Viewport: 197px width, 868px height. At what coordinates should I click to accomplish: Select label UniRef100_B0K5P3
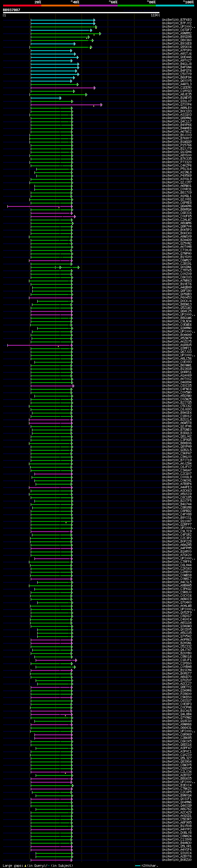pyautogui.click(x=177, y=230)
